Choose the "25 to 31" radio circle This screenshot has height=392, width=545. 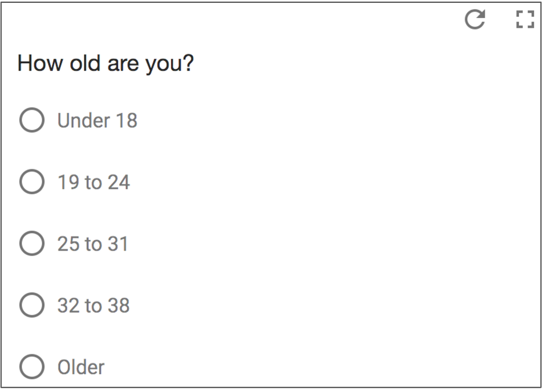coord(32,244)
